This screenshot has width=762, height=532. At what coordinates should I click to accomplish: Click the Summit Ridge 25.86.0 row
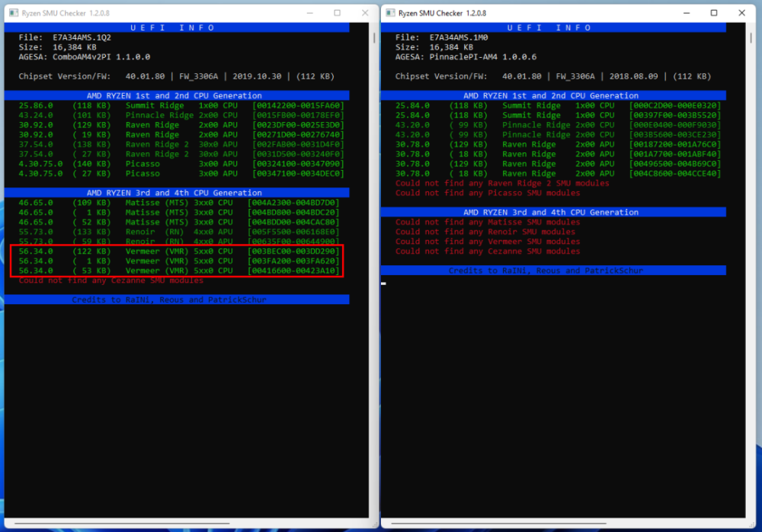181,105
